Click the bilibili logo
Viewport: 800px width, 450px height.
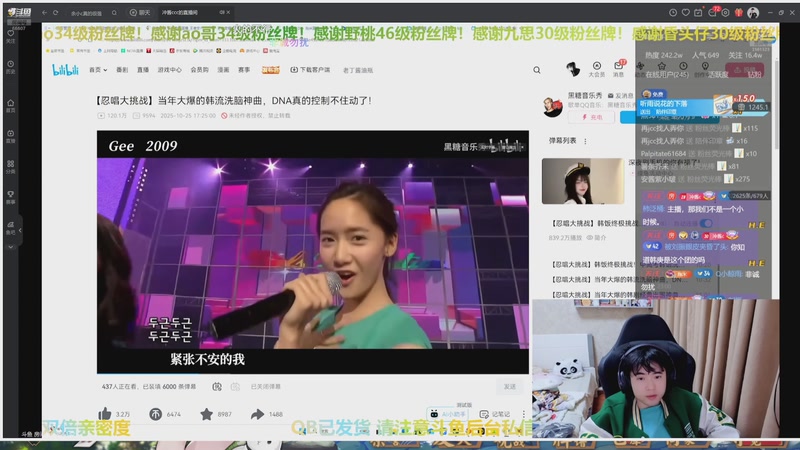point(65,70)
